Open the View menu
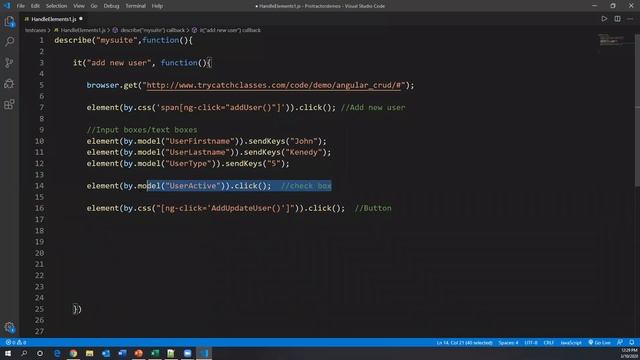 (79, 6)
